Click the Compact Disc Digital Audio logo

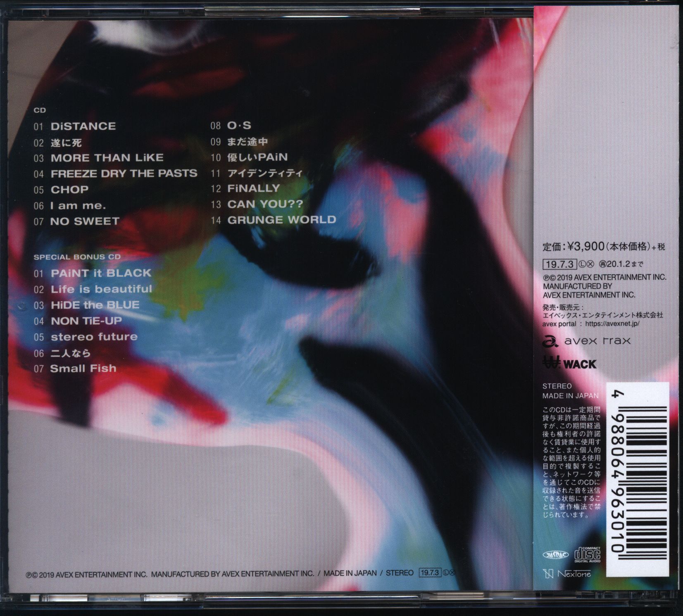587,554
